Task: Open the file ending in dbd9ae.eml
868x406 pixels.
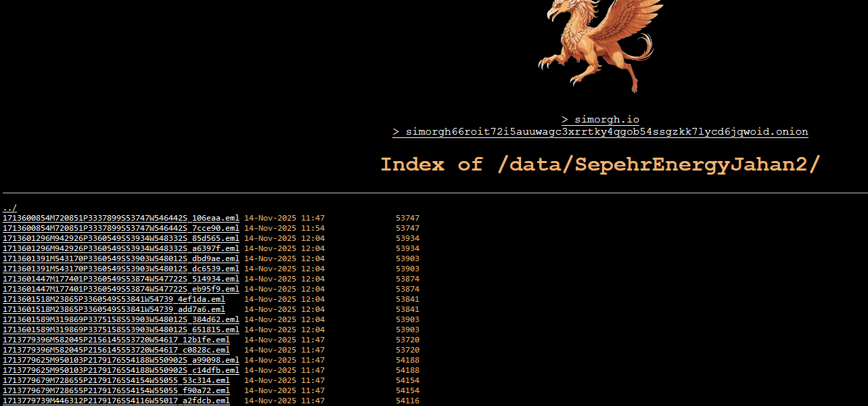Action: click(x=120, y=258)
